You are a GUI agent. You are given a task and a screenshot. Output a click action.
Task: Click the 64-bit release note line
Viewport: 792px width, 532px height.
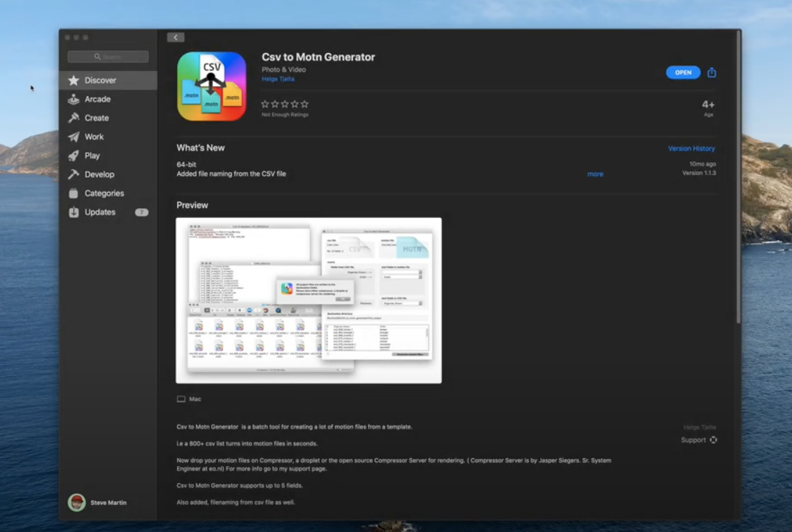pyautogui.click(x=187, y=164)
